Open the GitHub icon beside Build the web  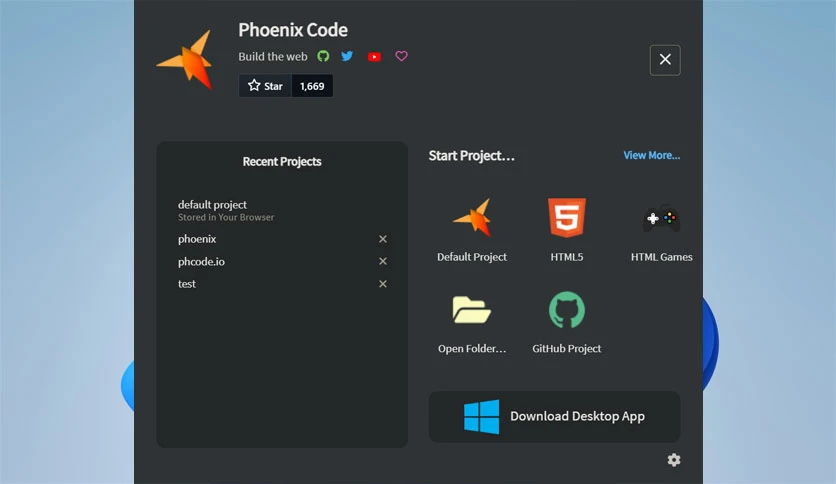[323, 56]
